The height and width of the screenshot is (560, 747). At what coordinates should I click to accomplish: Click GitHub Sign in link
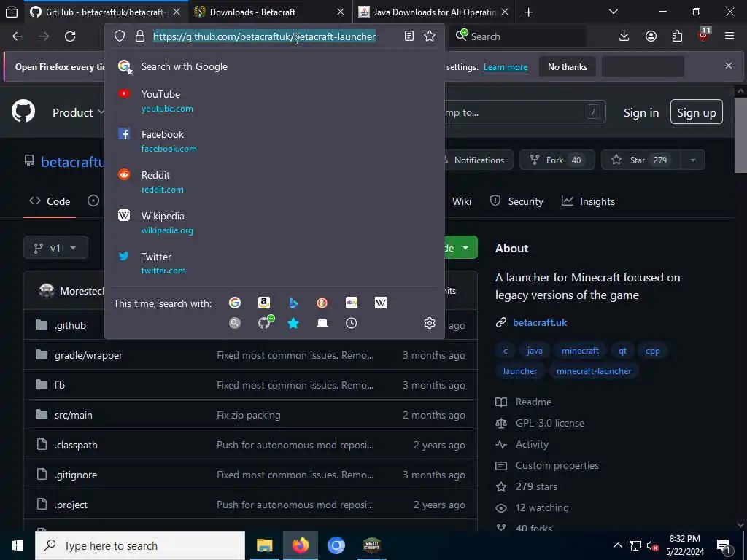click(x=641, y=113)
